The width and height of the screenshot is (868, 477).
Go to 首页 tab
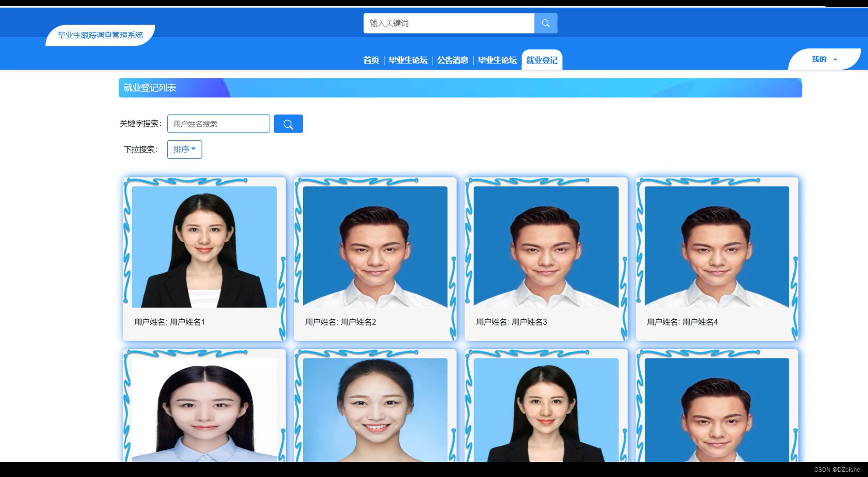coord(371,60)
